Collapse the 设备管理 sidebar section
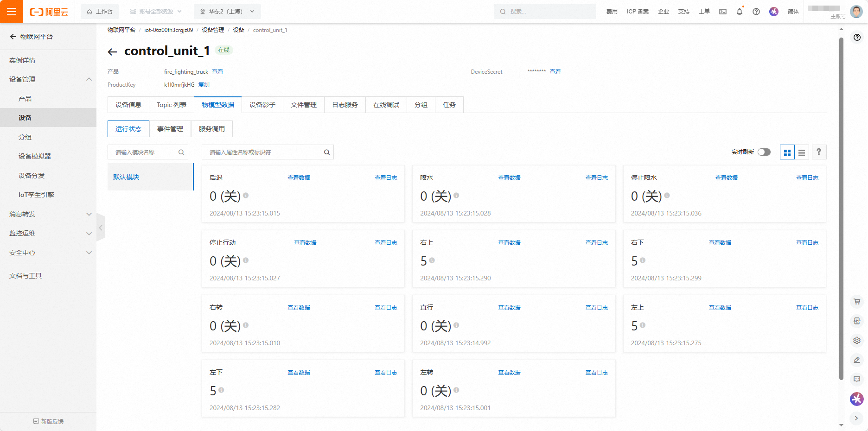The height and width of the screenshot is (431, 868). coord(89,79)
